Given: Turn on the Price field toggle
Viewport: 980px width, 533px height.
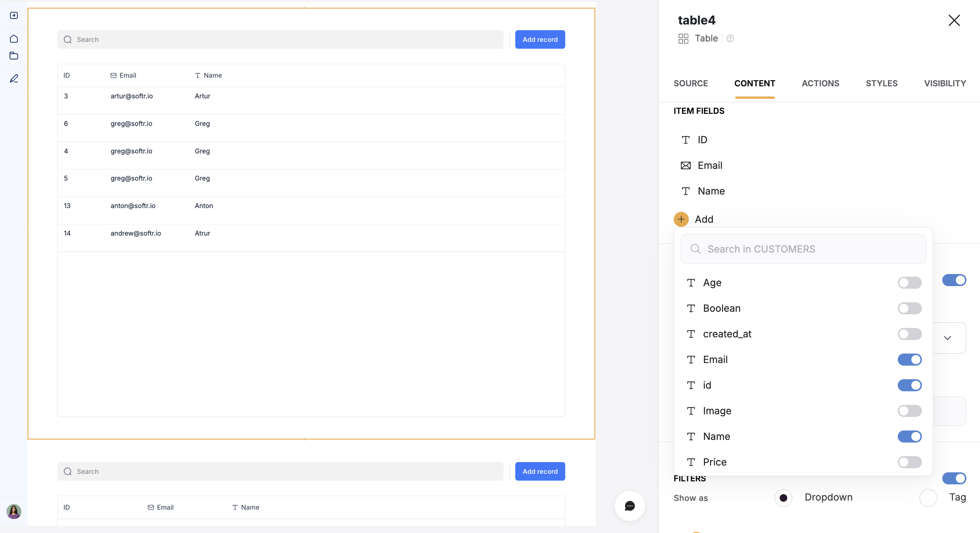Looking at the screenshot, I should click(x=909, y=462).
